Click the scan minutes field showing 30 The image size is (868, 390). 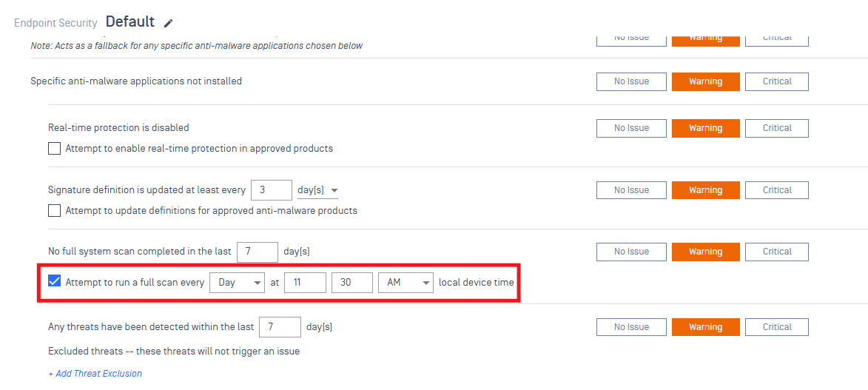351,282
